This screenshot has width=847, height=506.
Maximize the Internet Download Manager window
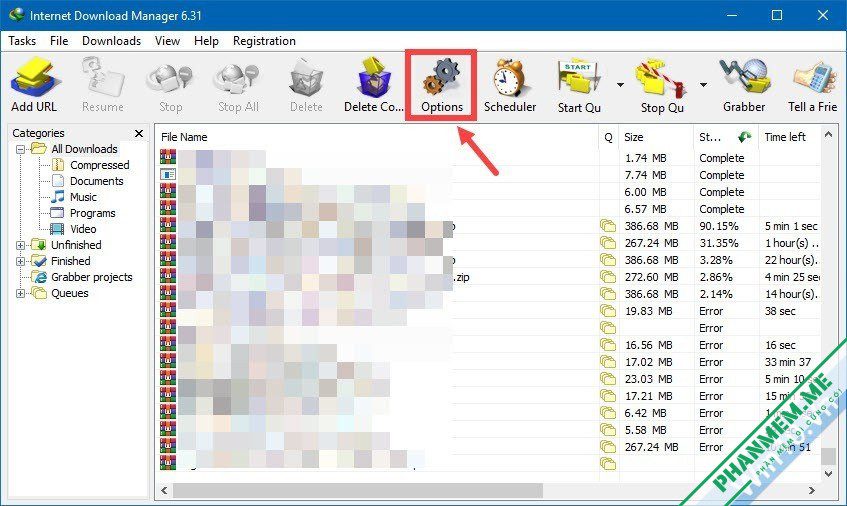tap(776, 15)
